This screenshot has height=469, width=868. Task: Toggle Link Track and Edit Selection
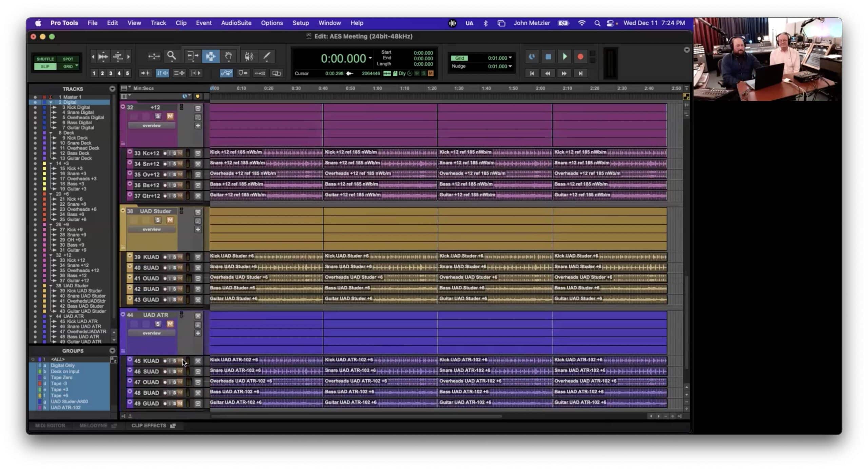click(x=179, y=73)
